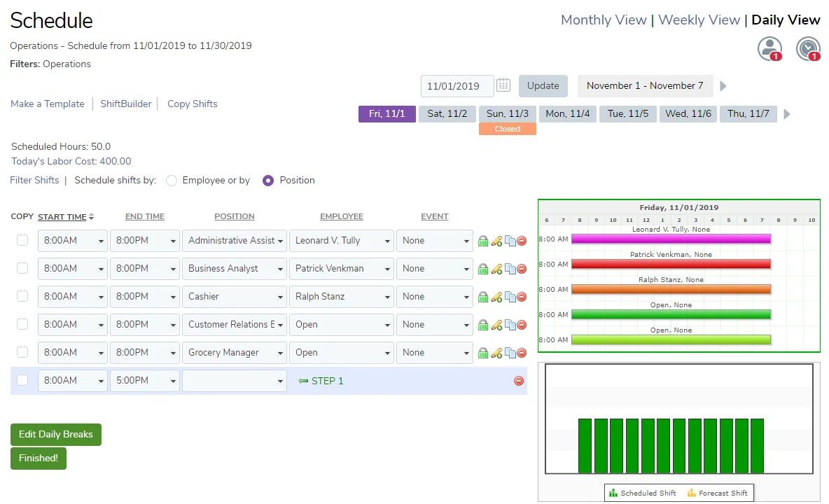This screenshot has width=829, height=504.
Task: Go to next week using upper arrow
Action: (723, 85)
